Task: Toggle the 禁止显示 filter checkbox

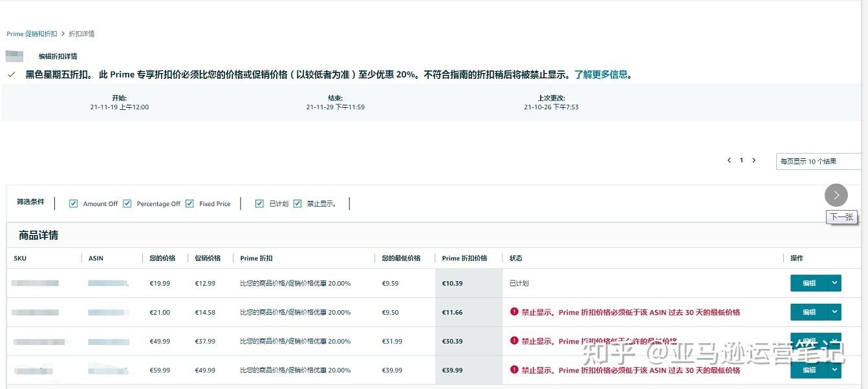Action: click(298, 204)
